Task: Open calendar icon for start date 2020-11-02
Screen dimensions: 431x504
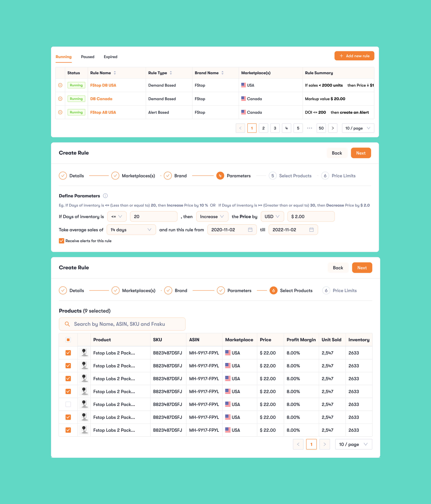Action: coord(250,230)
